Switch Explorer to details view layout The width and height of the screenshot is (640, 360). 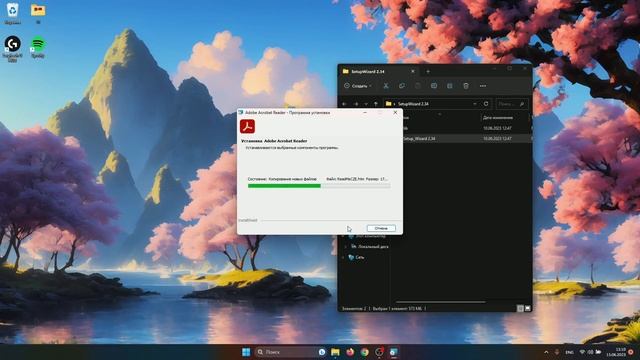[x=520, y=309]
